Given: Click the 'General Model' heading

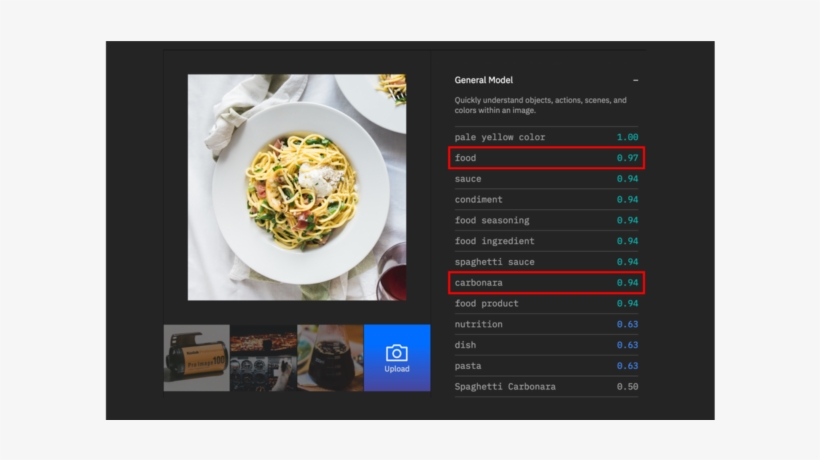Looking at the screenshot, I should tap(483, 80).
